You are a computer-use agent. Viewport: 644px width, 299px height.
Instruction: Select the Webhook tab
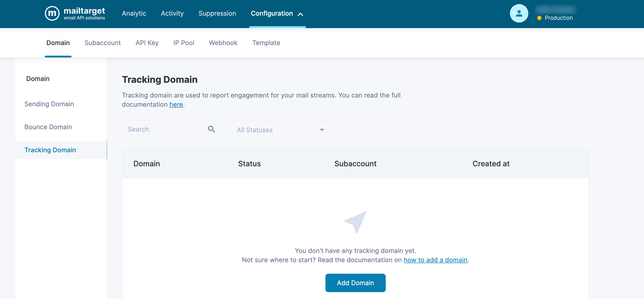pyautogui.click(x=223, y=43)
